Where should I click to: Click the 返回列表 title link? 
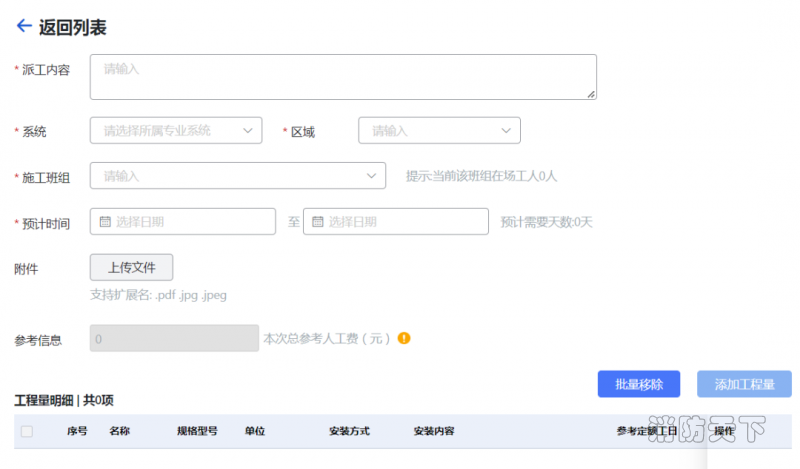pos(73,27)
